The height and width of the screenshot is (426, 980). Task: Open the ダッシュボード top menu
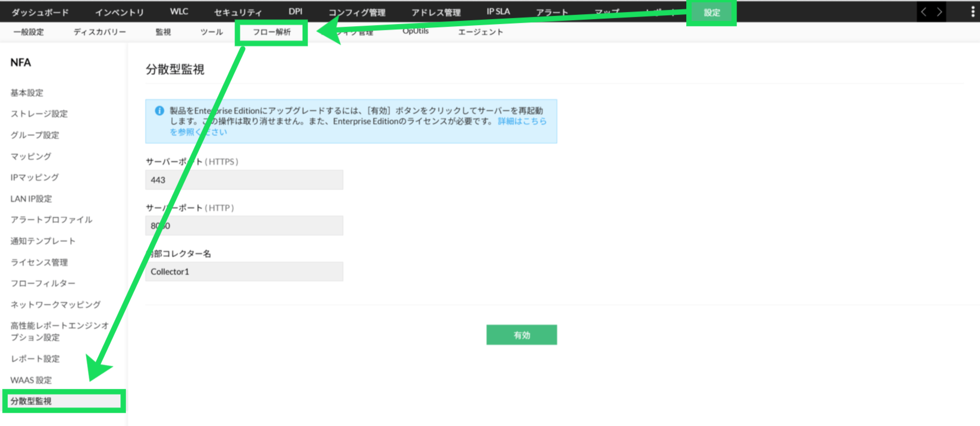pos(40,12)
